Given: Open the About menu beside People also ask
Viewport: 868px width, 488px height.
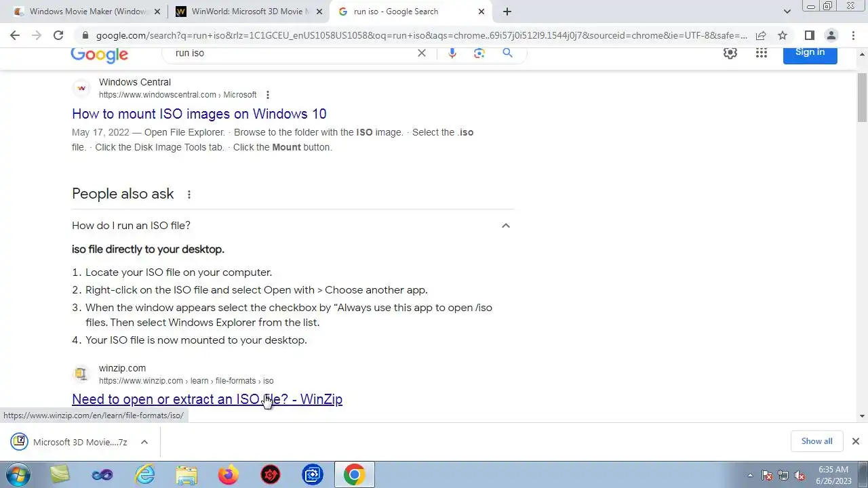Looking at the screenshot, I should click(189, 195).
